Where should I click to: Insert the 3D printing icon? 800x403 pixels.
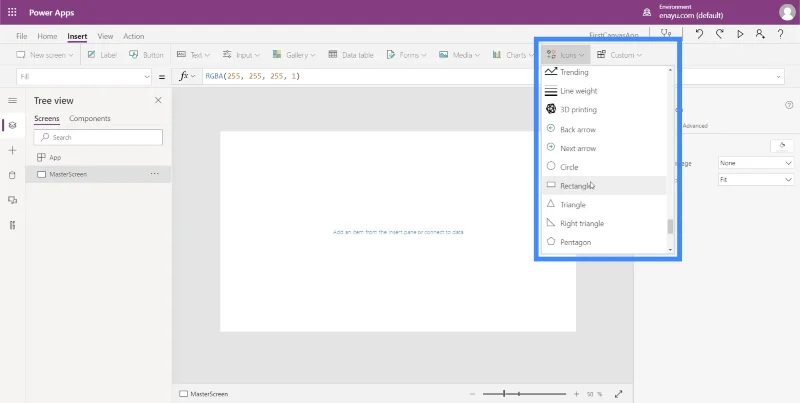(605, 110)
